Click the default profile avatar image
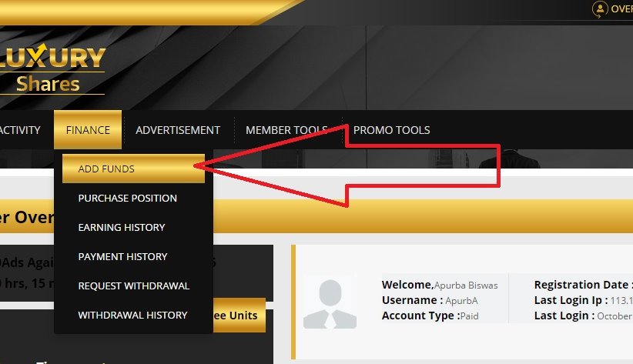633x364 pixels. pos(330,303)
